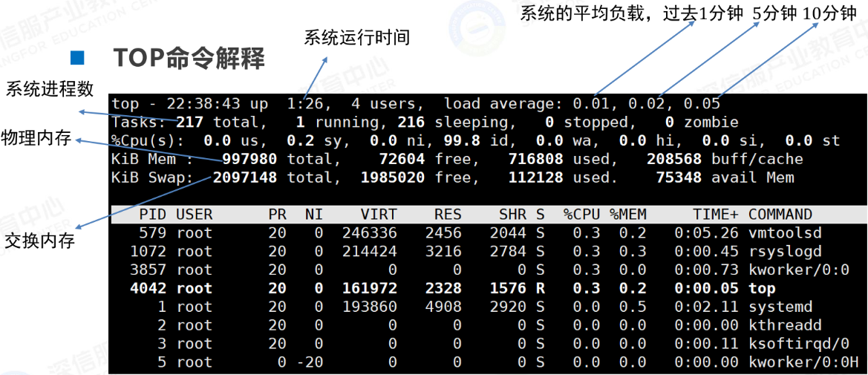Select the sleeping count "216"

(412, 123)
